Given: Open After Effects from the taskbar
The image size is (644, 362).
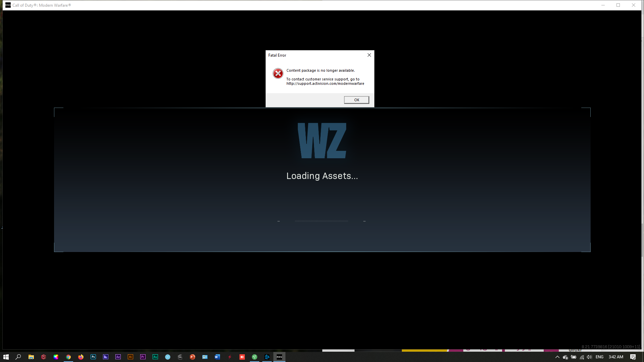Looking at the screenshot, I should (x=118, y=357).
